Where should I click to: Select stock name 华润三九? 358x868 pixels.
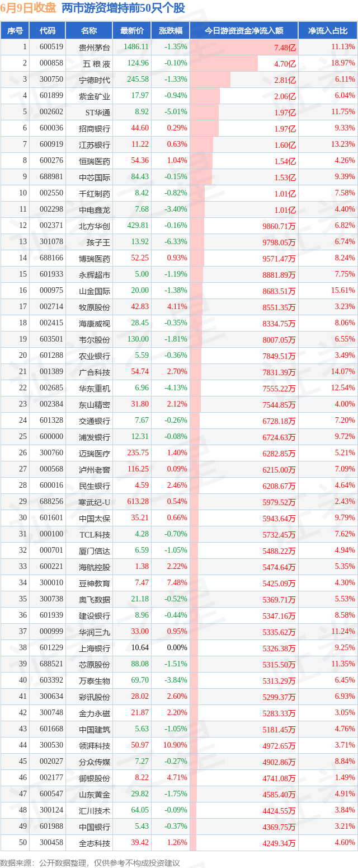point(95,632)
